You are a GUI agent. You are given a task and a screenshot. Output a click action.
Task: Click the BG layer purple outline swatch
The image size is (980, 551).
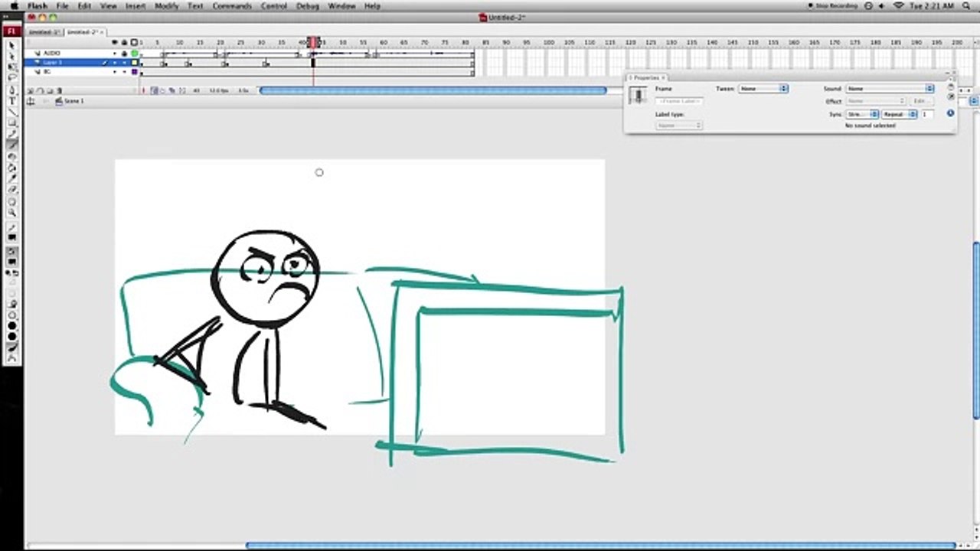click(135, 72)
